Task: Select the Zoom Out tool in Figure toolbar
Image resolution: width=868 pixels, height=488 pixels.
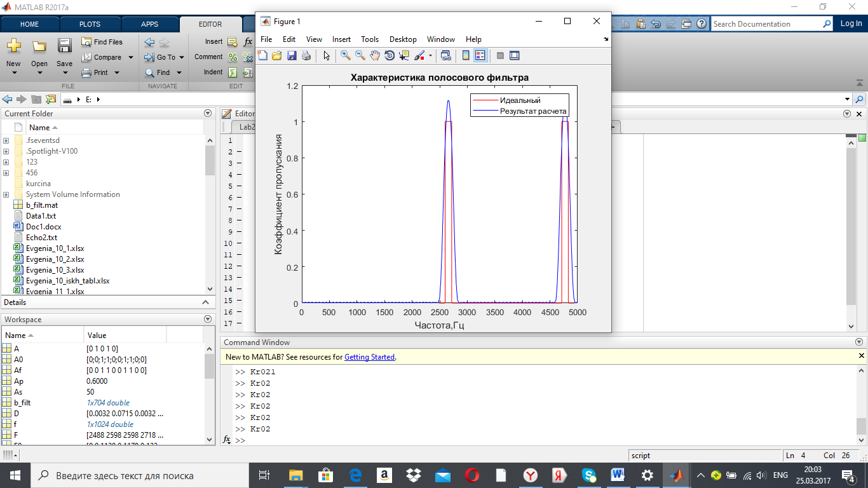Action: [360, 56]
